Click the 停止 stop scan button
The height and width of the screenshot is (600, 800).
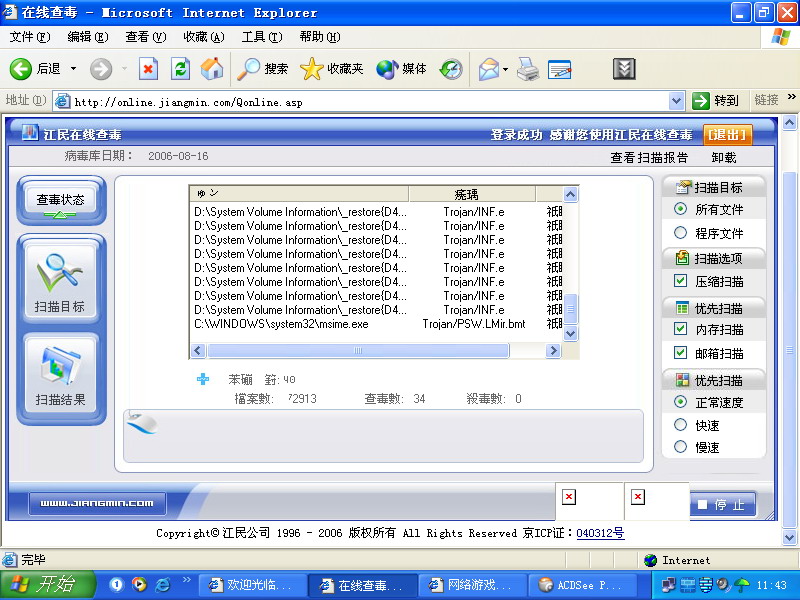(x=722, y=505)
